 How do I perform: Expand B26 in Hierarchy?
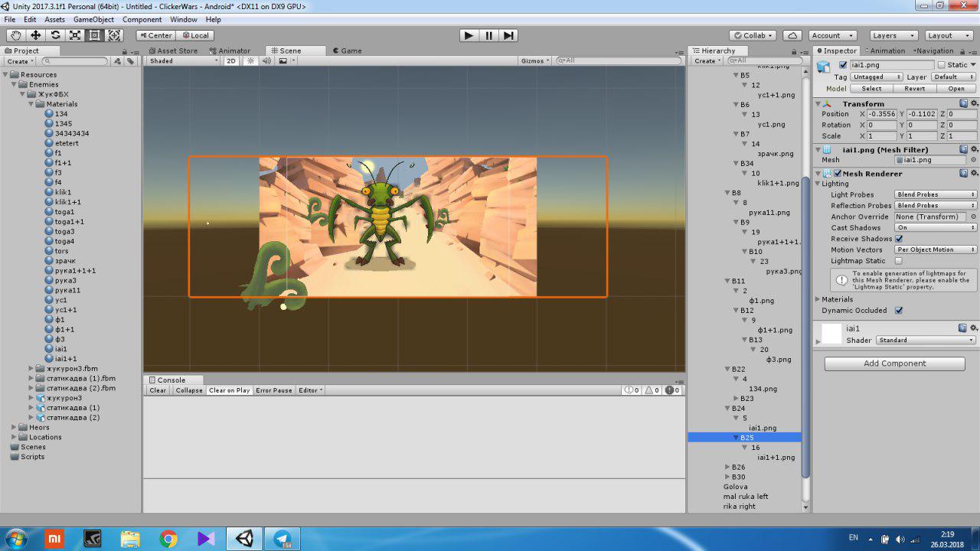(727, 467)
